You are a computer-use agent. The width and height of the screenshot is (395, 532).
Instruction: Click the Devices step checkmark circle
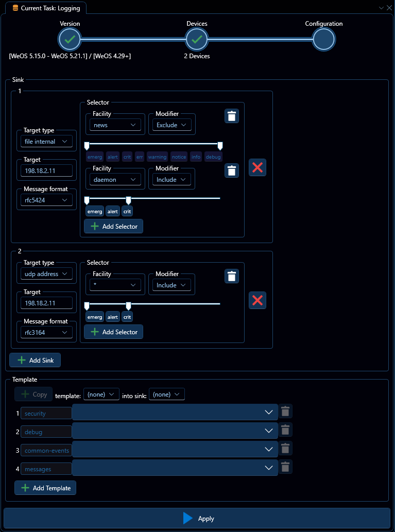click(197, 40)
